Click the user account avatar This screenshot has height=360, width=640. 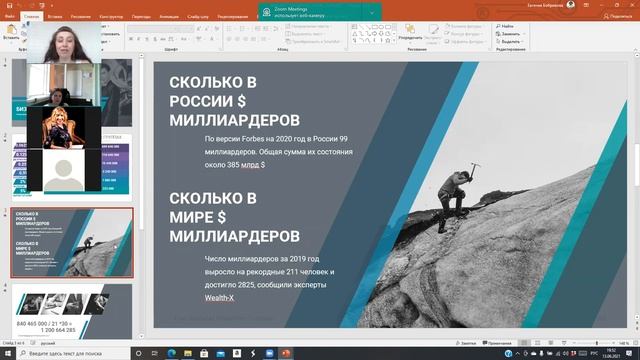pos(571,5)
